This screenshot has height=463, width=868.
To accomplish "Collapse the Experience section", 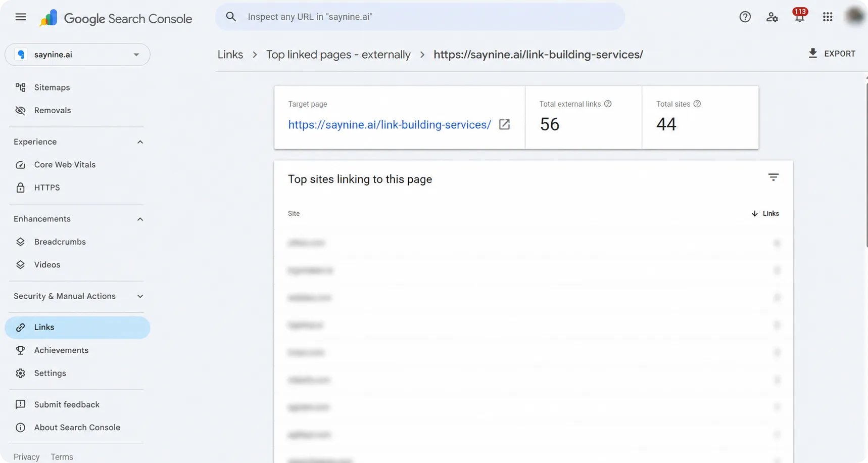I will [140, 142].
